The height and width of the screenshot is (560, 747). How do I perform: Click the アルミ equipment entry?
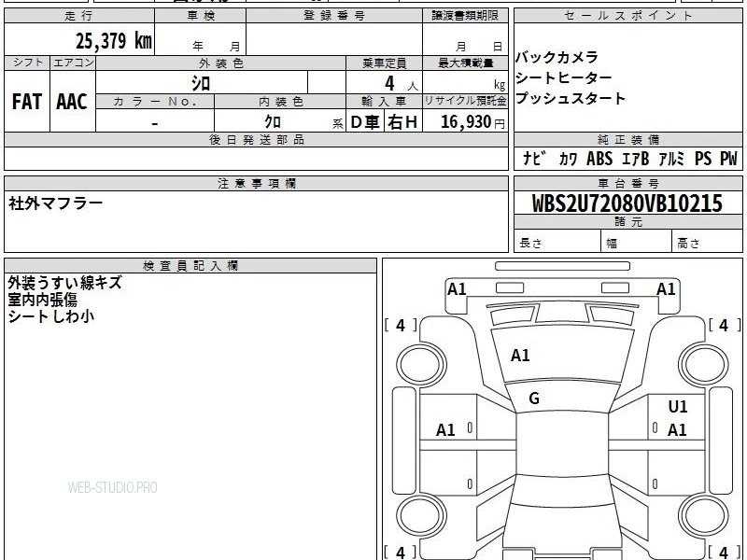click(671, 159)
